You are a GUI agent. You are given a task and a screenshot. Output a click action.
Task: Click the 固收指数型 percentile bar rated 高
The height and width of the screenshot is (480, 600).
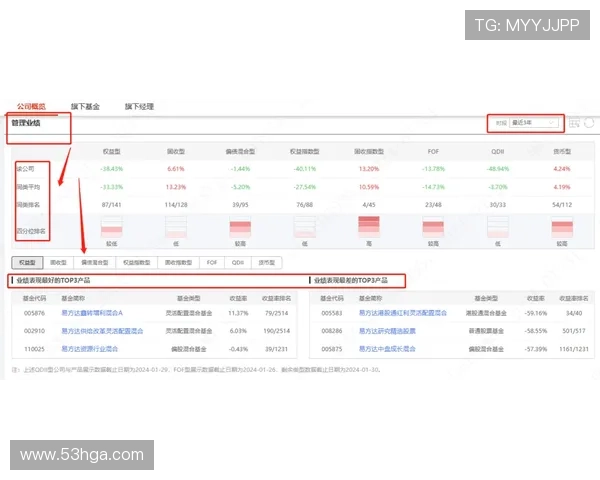coord(369,227)
